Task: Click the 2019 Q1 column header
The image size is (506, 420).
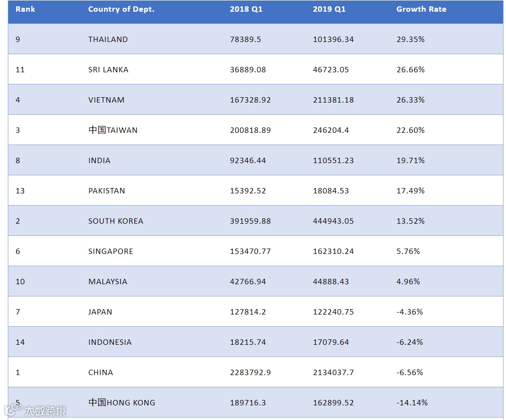Action: (329, 9)
